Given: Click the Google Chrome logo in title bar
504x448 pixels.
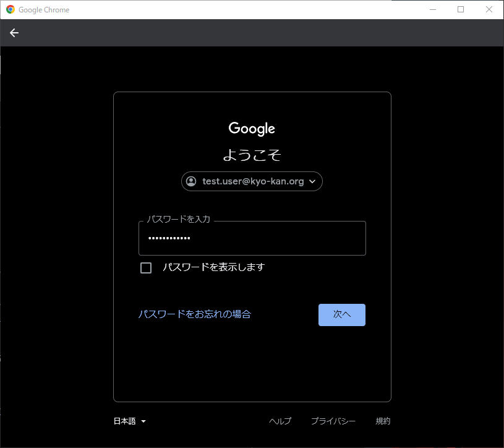Looking at the screenshot, I should 11,10.
